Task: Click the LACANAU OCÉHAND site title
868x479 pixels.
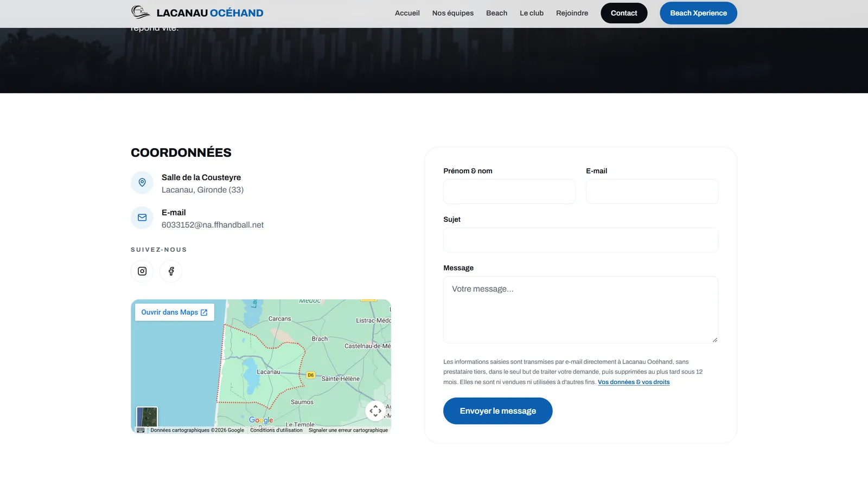Action: (210, 13)
